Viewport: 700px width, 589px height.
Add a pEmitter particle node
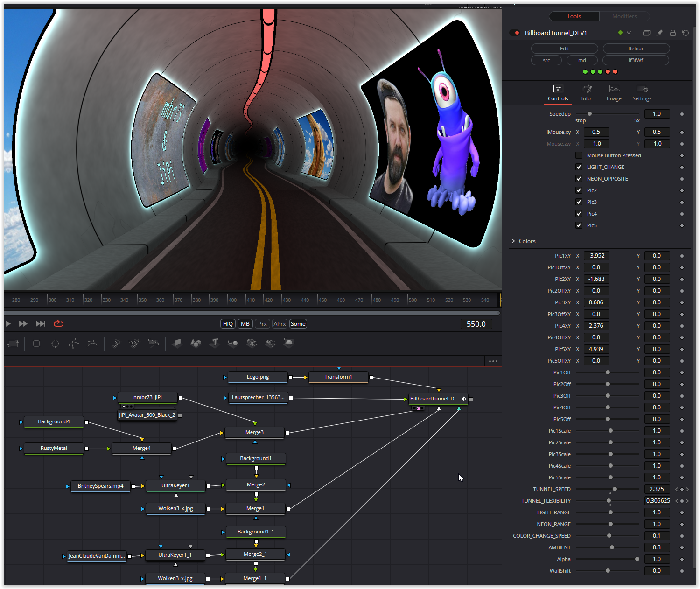(x=117, y=344)
